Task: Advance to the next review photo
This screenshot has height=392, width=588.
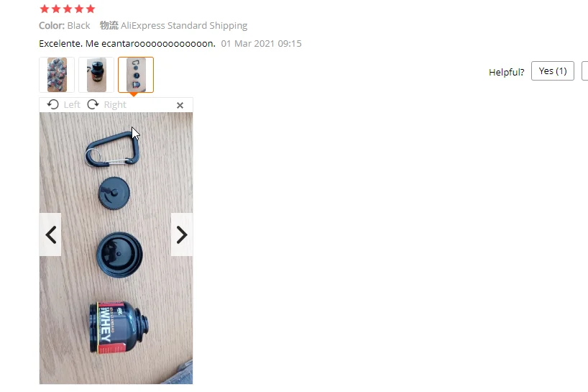Action: 182,234
